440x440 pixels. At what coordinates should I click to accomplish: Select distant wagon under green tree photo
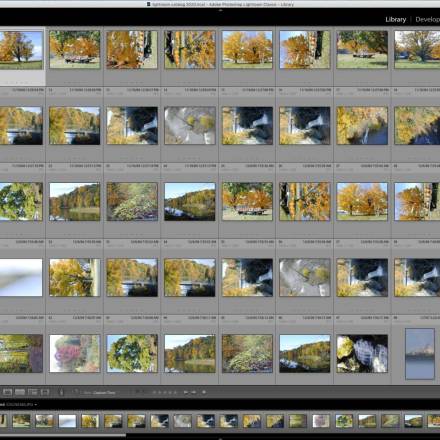pos(362,50)
